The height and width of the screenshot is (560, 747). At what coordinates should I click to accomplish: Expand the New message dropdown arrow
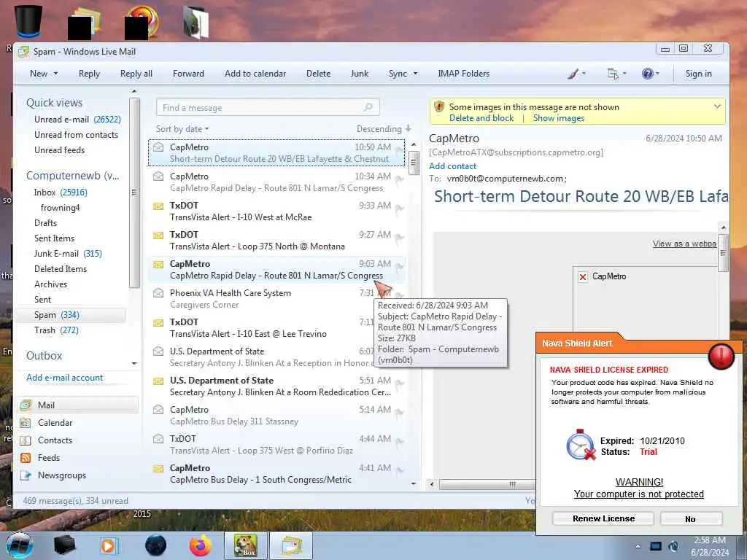[x=55, y=74]
